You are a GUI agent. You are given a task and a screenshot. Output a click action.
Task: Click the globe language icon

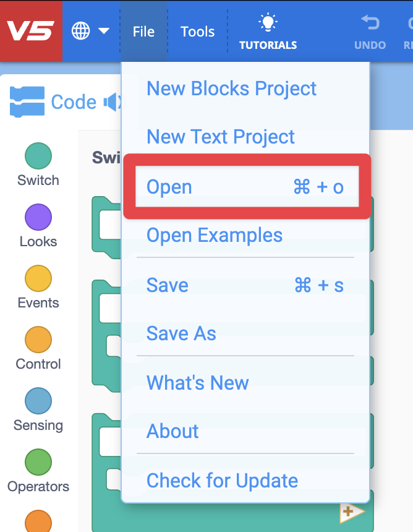[80, 30]
